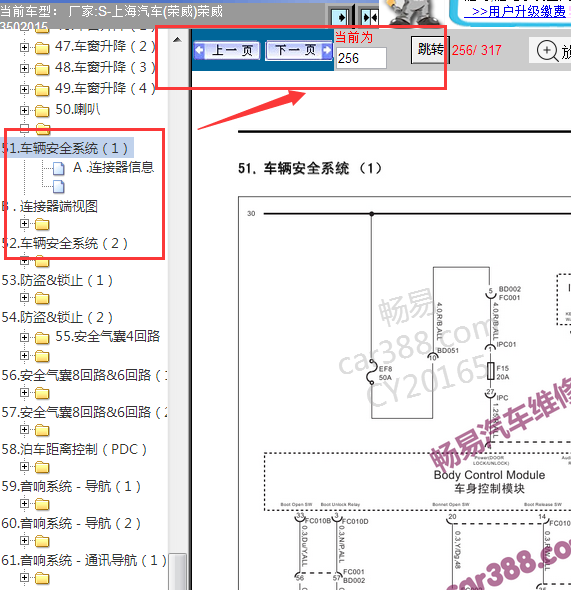Go to next page with 下一页
This screenshot has width=571, height=590.
tap(299, 50)
